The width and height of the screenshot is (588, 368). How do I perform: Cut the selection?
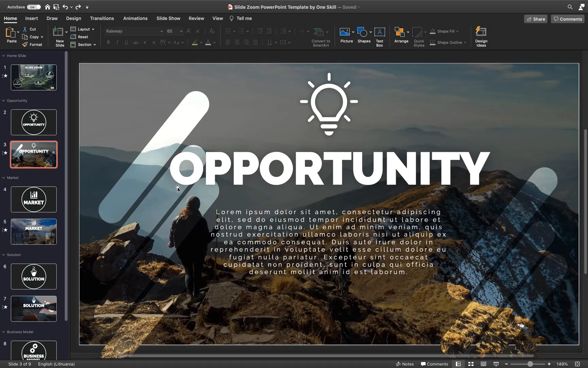point(30,29)
